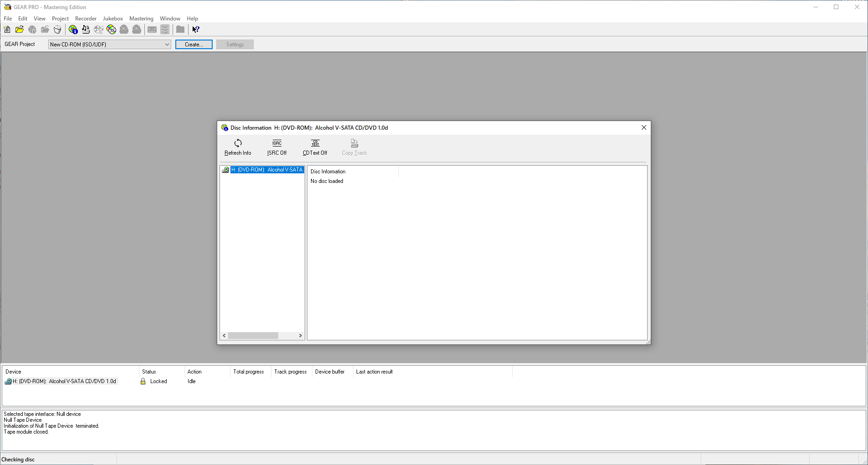Click the New Project toolbar icon
Screen dimensions: 868x465
[x=7, y=30]
